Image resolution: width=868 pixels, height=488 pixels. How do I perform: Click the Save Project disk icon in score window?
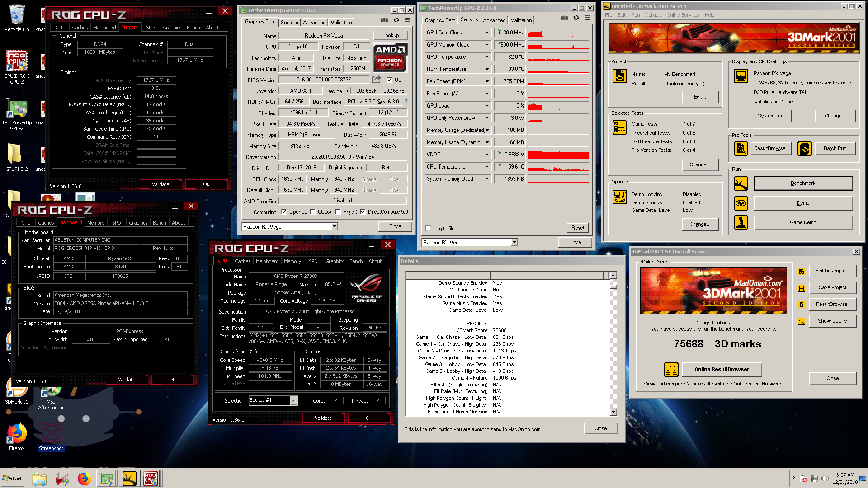click(801, 288)
